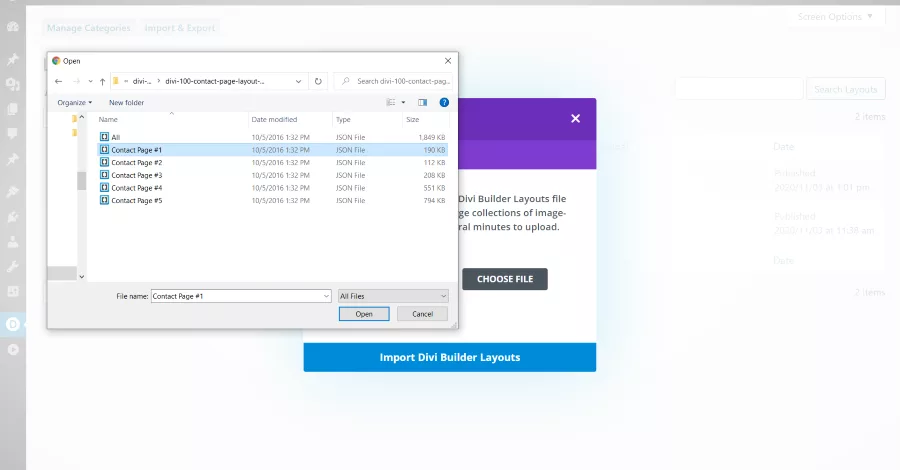
Task: Click Import Divi Builder Layouts button
Action: (449, 357)
